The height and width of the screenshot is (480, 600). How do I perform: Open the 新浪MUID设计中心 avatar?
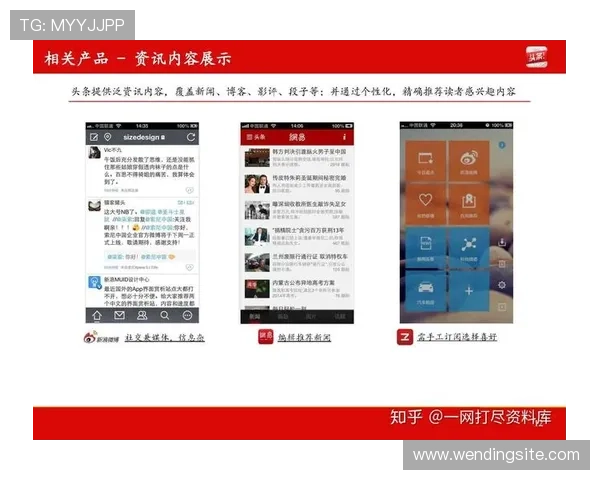point(95,282)
